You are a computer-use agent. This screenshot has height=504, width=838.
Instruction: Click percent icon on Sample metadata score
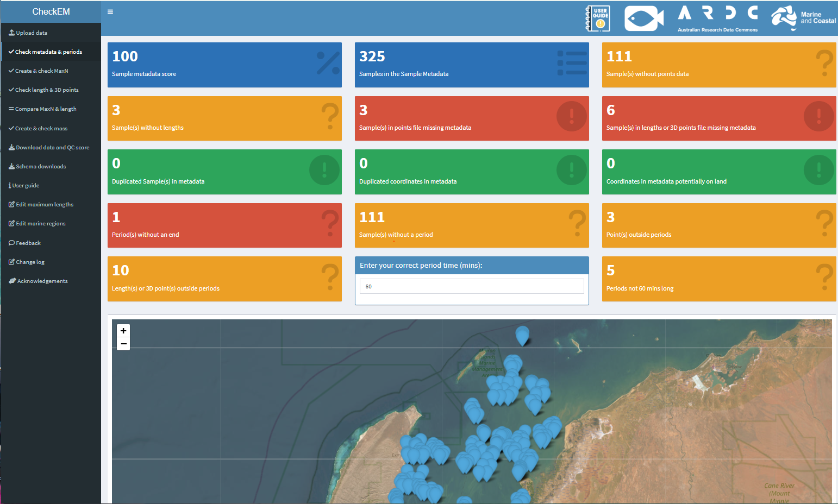tap(328, 64)
